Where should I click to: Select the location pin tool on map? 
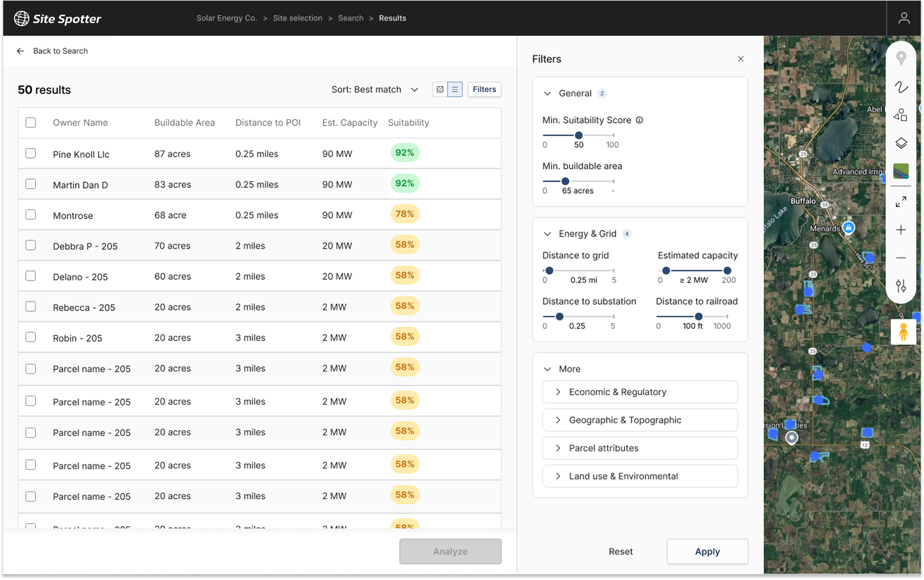[901, 58]
